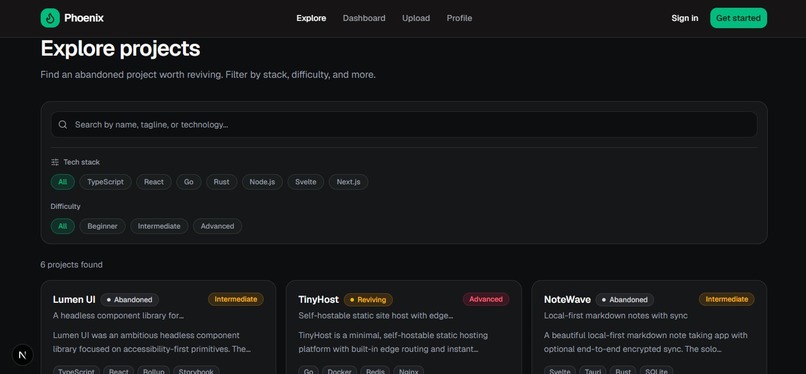Image resolution: width=806 pixels, height=374 pixels.
Task: Filter by Advanced difficulty chip
Action: [x=217, y=226]
